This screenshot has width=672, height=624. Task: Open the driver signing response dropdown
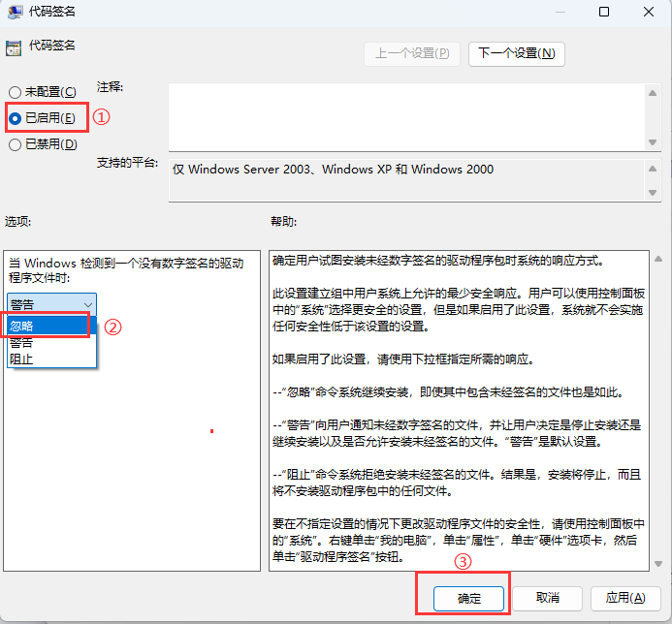(51, 303)
